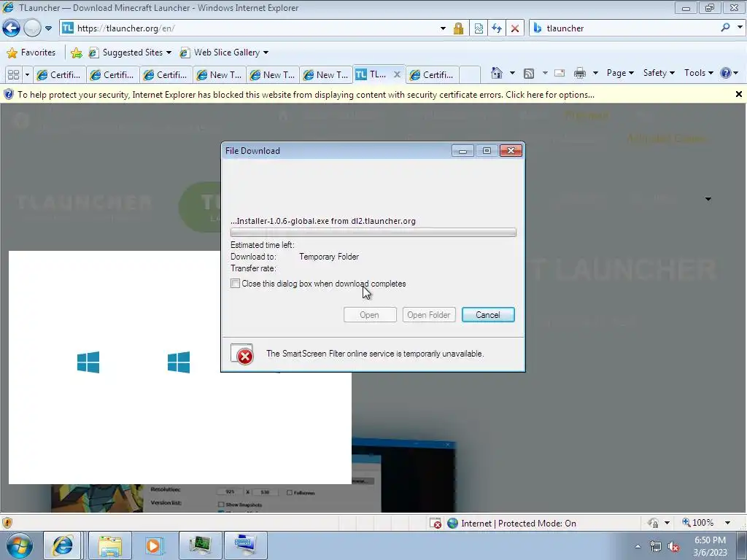Open the zoom level 100% control

(x=698, y=523)
